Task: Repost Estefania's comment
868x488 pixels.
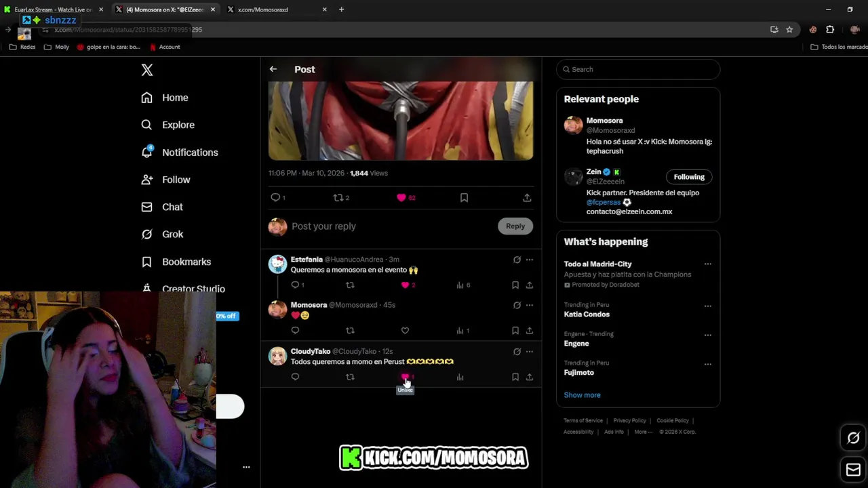Action: [x=350, y=285]
